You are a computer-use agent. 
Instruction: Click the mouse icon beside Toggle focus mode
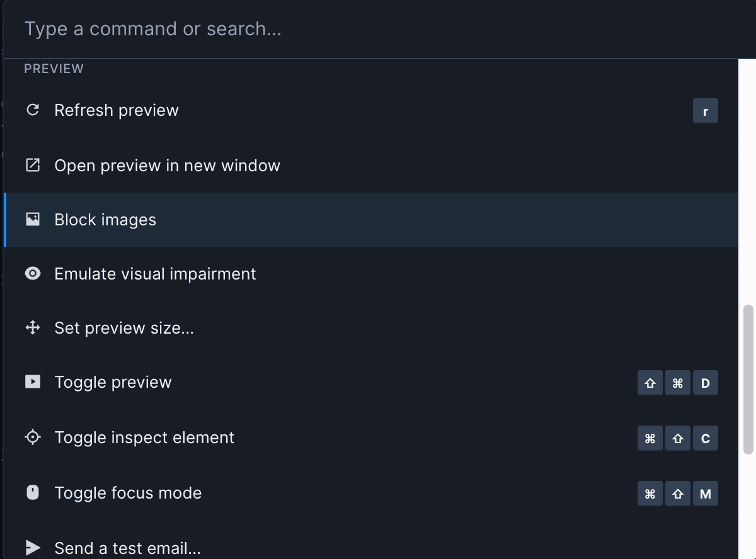[32, 492]
